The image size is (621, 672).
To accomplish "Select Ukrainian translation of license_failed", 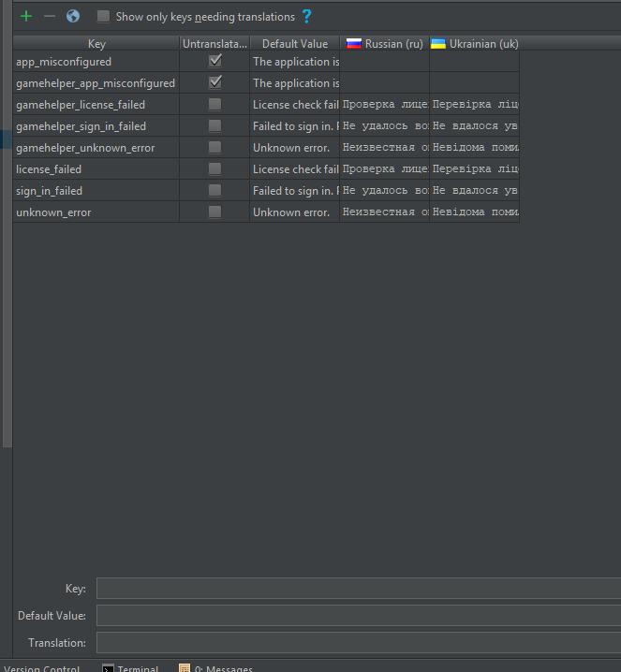I will (474, 168).
